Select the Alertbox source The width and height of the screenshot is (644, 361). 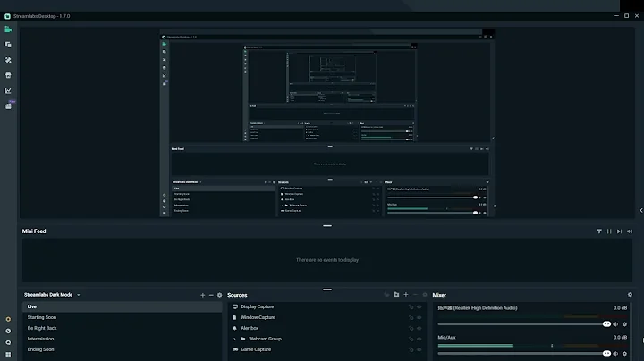pos(327,328)
